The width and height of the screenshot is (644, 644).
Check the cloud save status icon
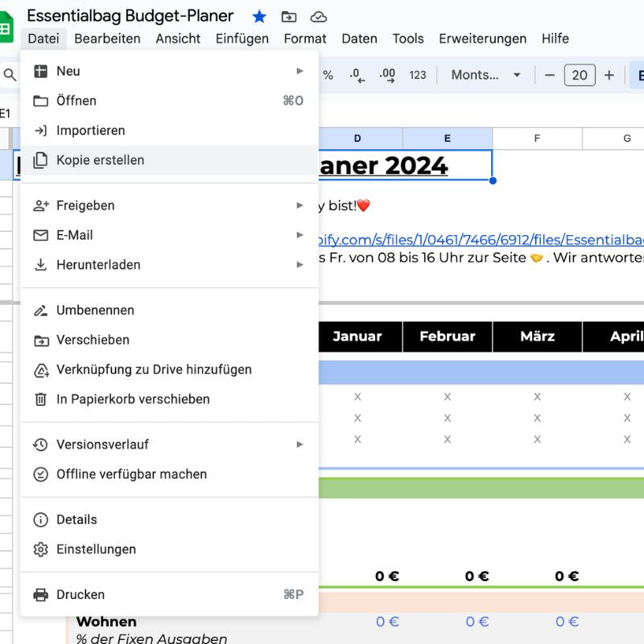(x=318, y=17)
